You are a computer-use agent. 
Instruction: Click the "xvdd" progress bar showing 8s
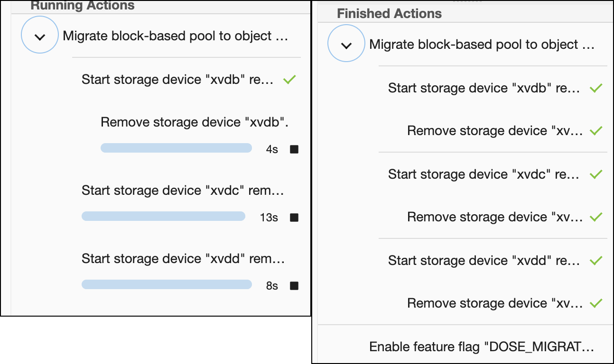(x=167, y=284)
